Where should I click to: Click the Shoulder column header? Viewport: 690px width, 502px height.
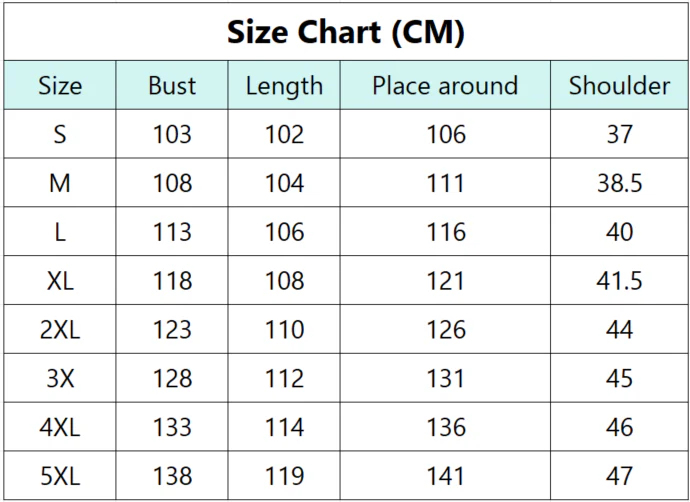[620, 86]
